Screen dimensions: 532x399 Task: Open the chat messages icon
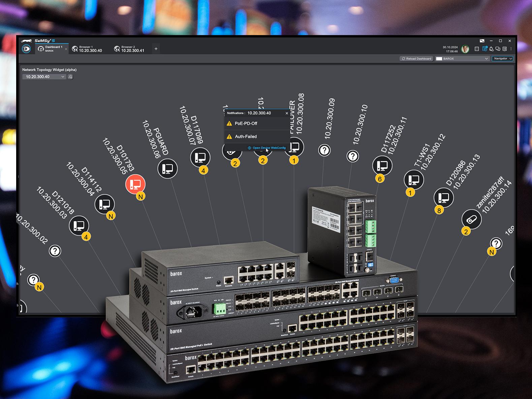click(x=498, y=49)
